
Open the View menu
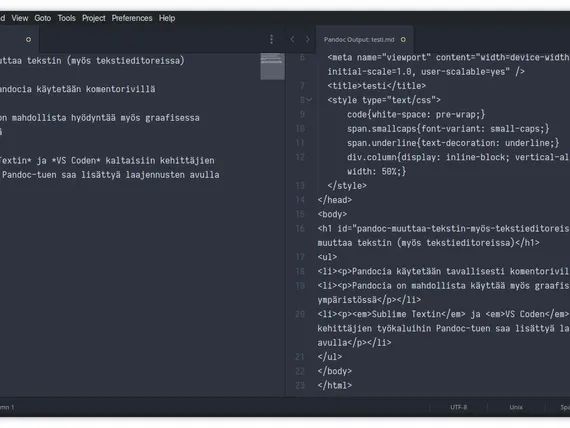pyautogui.click(x=20, y=18)
